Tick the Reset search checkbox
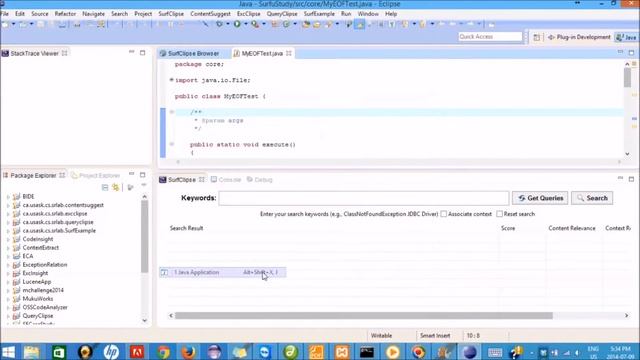The image size is (640, 360). coord(499,214)
